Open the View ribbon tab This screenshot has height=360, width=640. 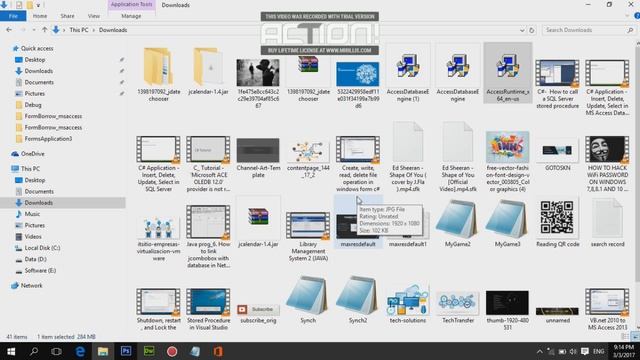pos(94,16)
